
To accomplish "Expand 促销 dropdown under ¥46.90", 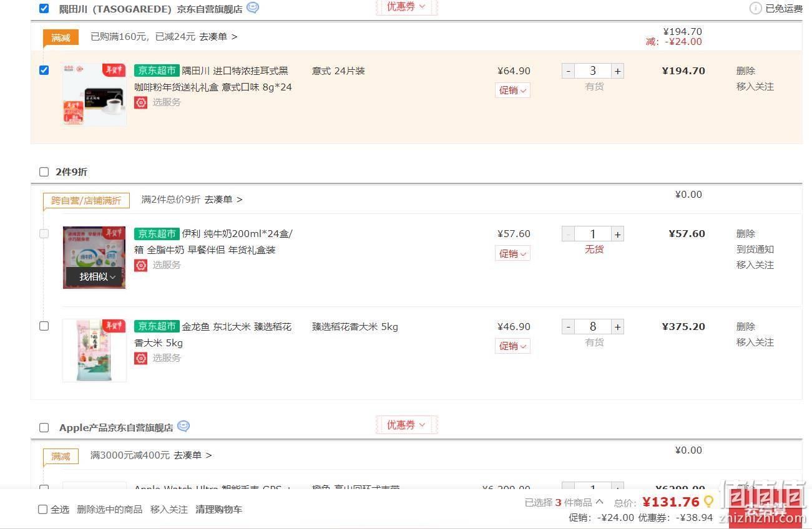I will pos(512,346).
